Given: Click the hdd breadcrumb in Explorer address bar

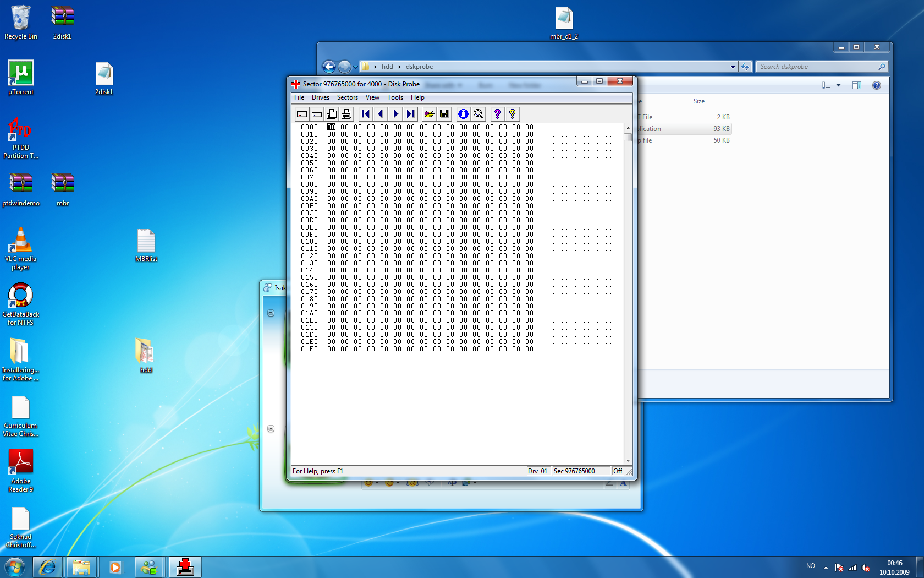Looking at the screenshot, I should point(387,67).
